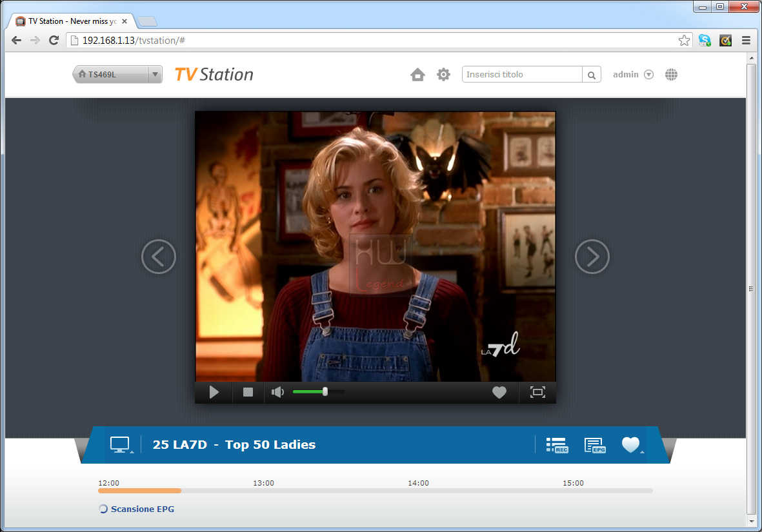Click the TS469L home button
This screenshot has width=762, height=532.
click(110, 74)
